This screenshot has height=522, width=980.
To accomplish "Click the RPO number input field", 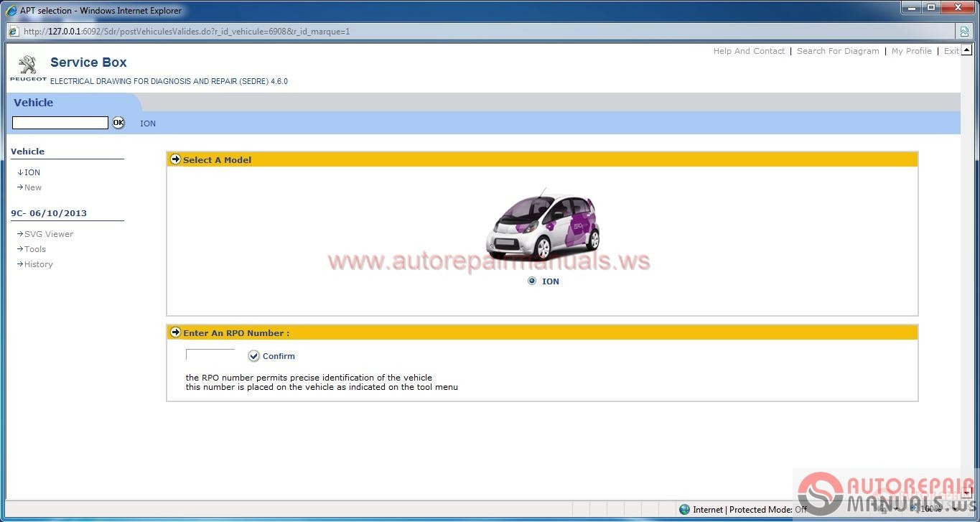I will tap(210, 355).
